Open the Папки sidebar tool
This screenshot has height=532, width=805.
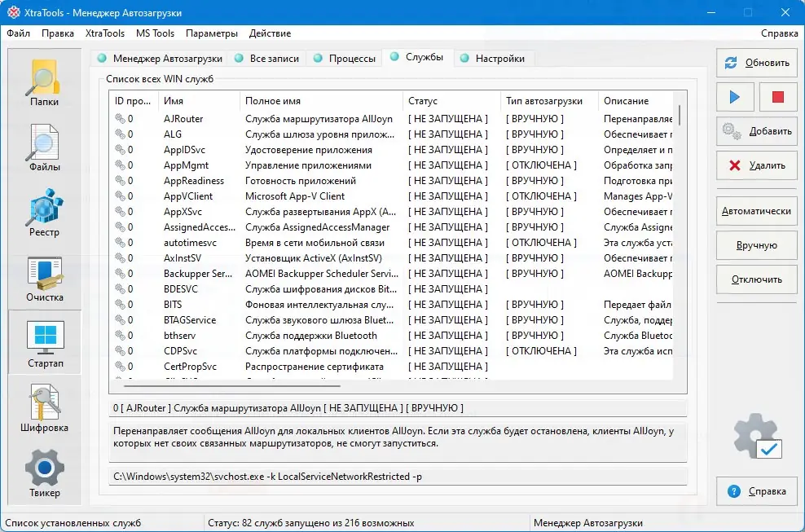tap(45, 81)
